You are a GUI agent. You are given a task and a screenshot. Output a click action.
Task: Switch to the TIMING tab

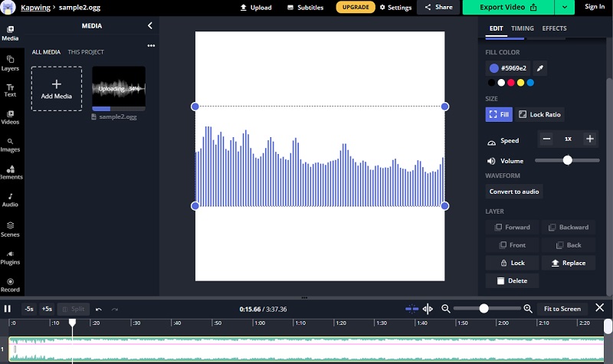523,28
